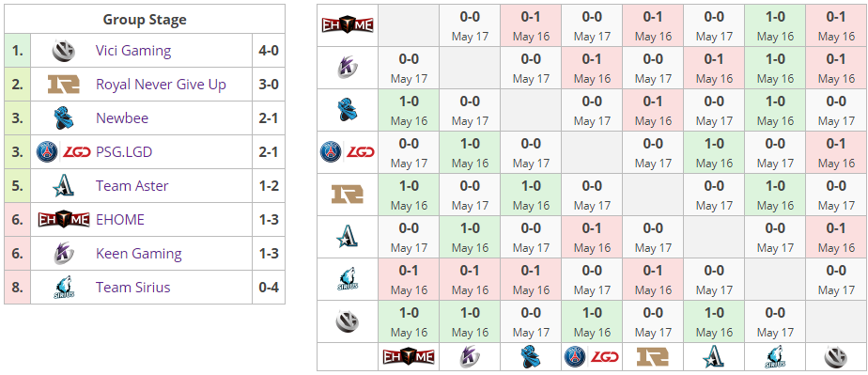
Task: Follow the PSG.LGD team link
Action: click(124, 152)
